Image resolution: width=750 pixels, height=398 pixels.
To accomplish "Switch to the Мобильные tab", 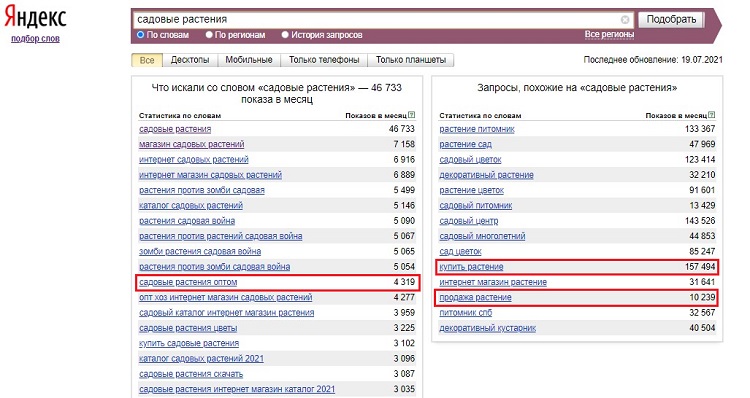I will point(249,60).
